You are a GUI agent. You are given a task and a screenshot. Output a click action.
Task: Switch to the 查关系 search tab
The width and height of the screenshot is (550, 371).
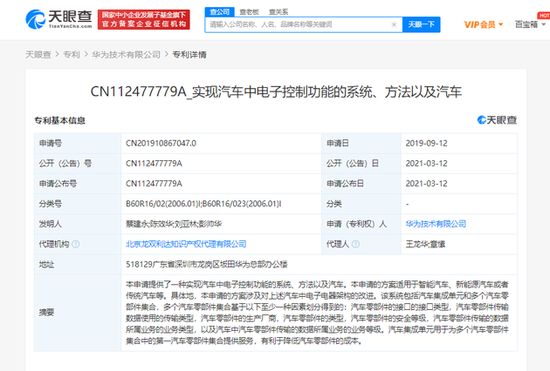(x=279, y=12)
